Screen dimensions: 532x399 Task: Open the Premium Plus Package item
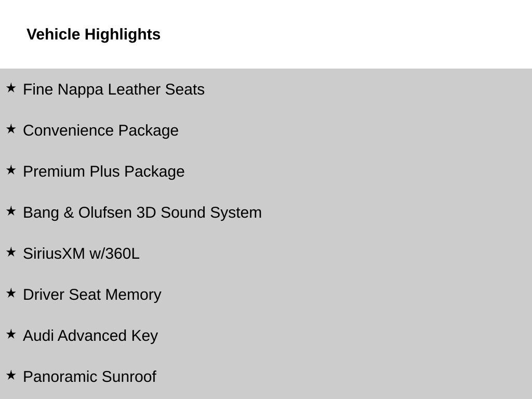[104, 171]
